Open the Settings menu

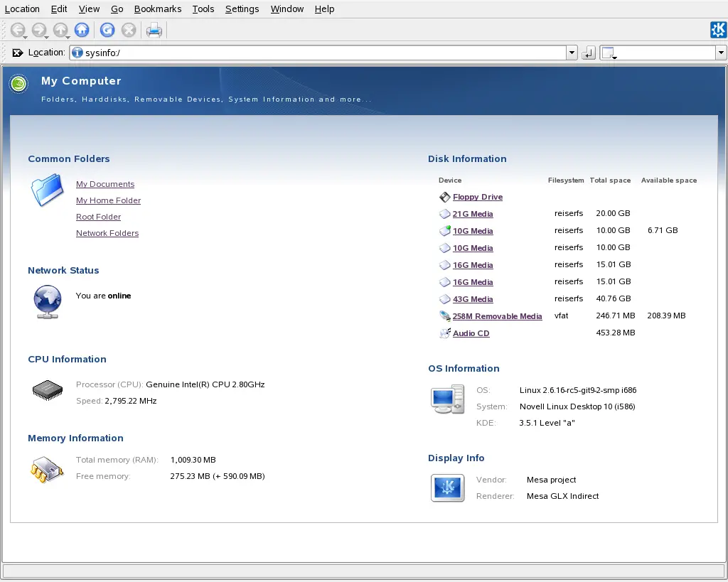pyautogui.click(x=242, y=9)
